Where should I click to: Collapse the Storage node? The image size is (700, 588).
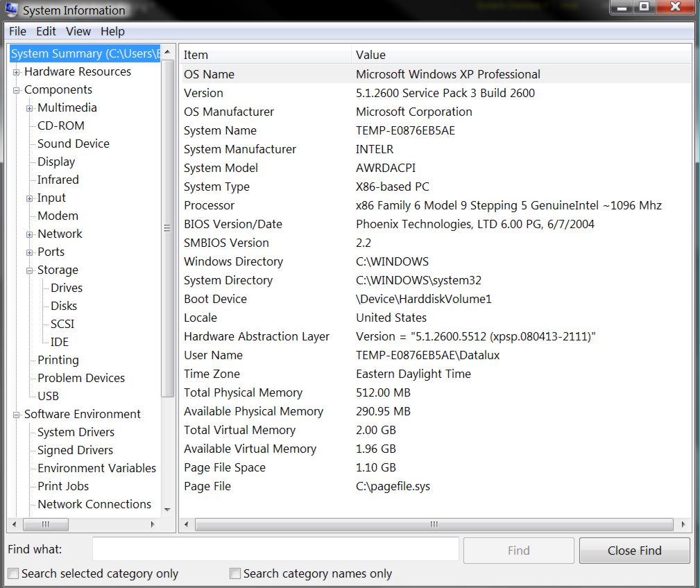click(29, 271)
